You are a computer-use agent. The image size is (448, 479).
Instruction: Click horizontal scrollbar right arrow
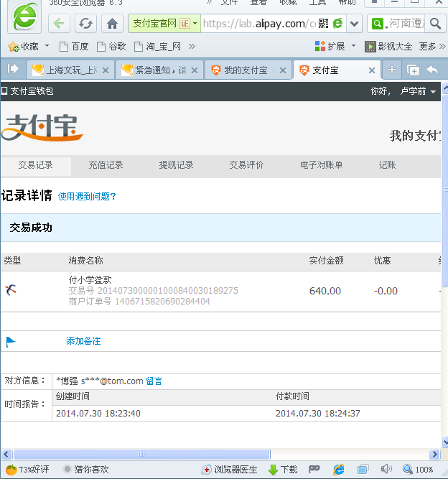click(x=434, y=455)
